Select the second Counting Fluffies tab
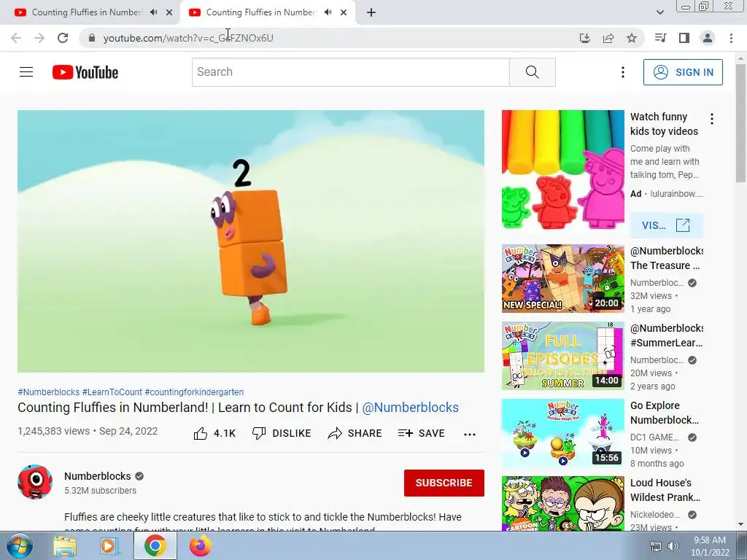747x560 pixels. click(x=260, y=12)
